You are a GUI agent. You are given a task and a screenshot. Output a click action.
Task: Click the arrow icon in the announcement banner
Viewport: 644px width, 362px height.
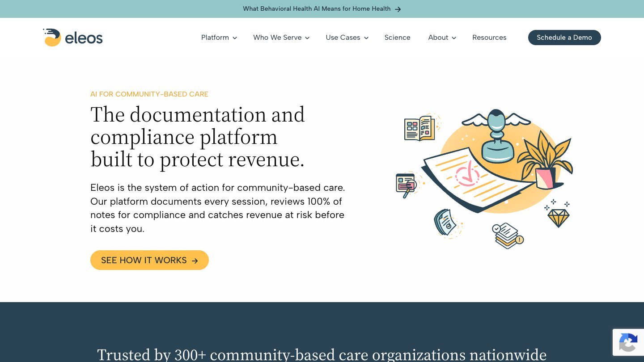tap(398, 9)
